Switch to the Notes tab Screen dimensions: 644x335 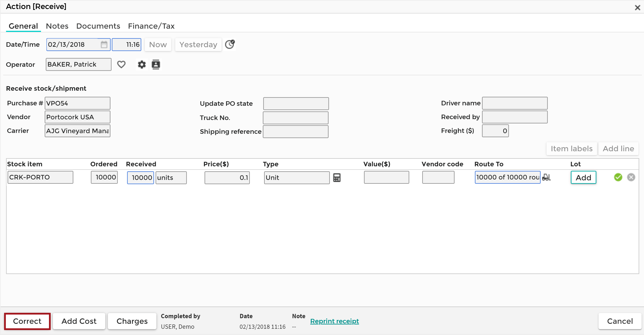point(57,26)
